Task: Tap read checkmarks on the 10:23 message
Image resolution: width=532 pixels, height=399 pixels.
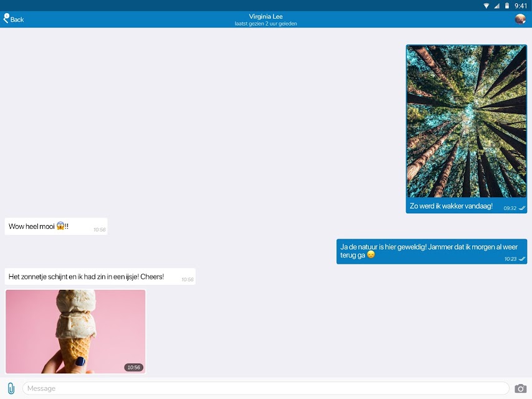Action: pos(522,259)
